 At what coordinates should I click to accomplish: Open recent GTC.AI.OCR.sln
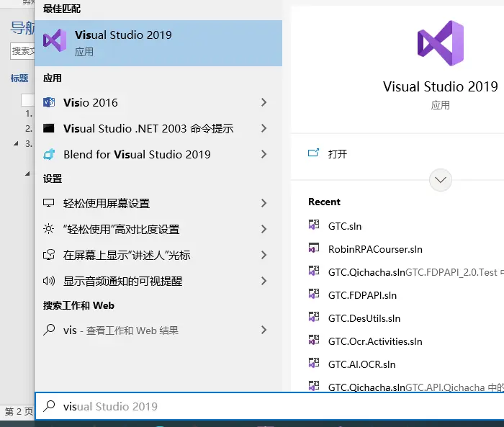click(x=361, y=364)
